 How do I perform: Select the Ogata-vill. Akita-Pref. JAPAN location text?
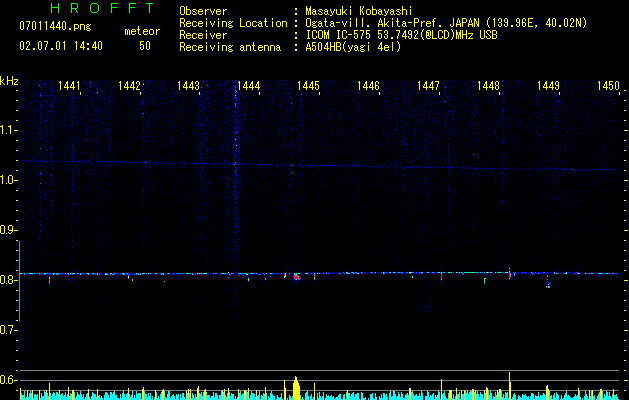[446, 23]
